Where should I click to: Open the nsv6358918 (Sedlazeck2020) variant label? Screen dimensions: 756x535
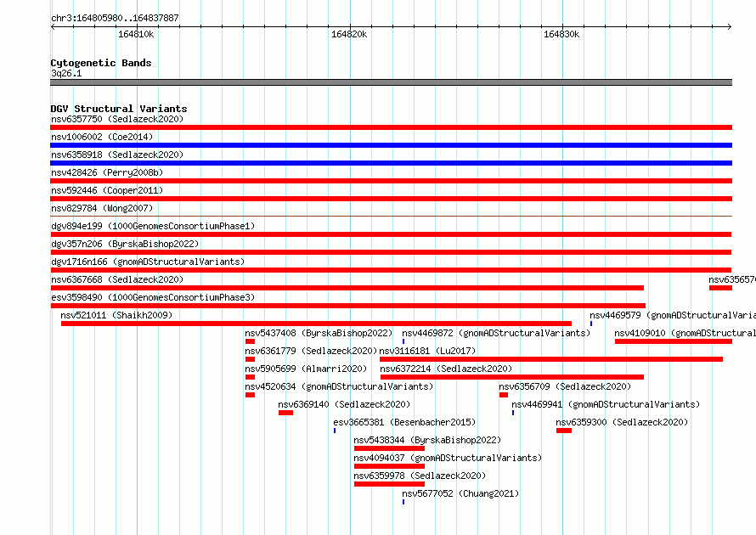click(x=117, y=155)
